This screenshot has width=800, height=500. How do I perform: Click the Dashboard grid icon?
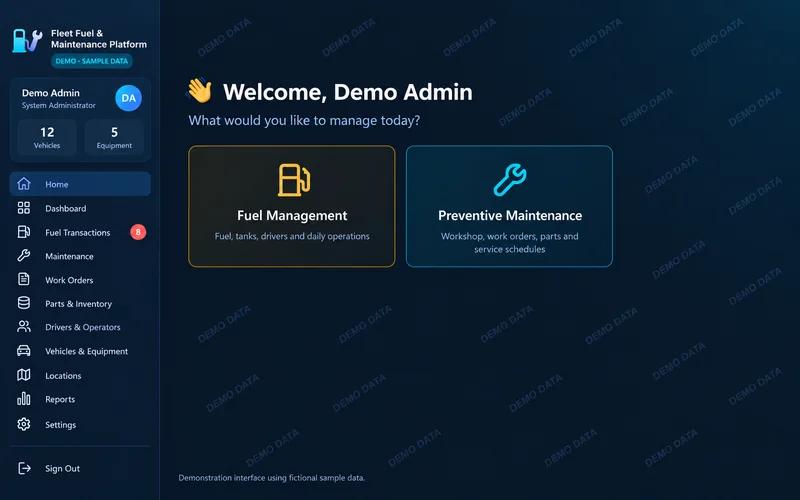pyautogui.click(x=23, y=208)
